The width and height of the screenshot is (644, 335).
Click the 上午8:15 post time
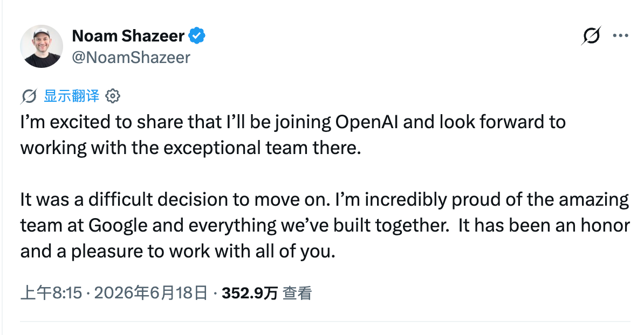[51, 293]
